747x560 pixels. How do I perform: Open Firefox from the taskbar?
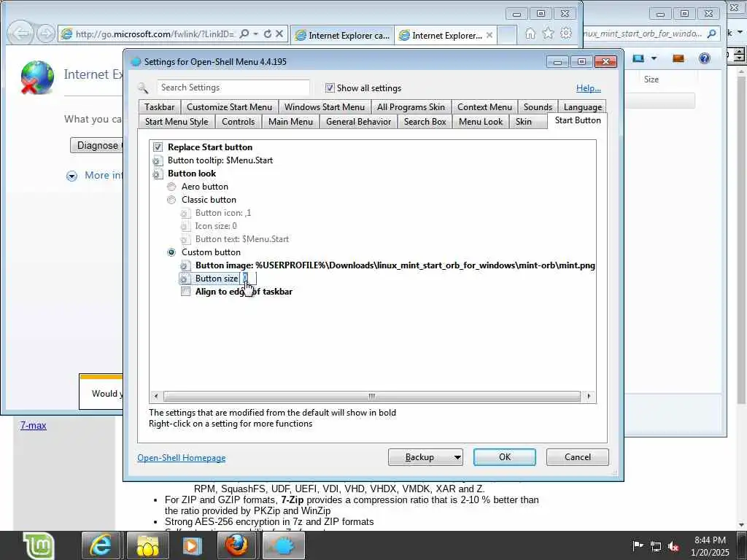tap(237, 545)
